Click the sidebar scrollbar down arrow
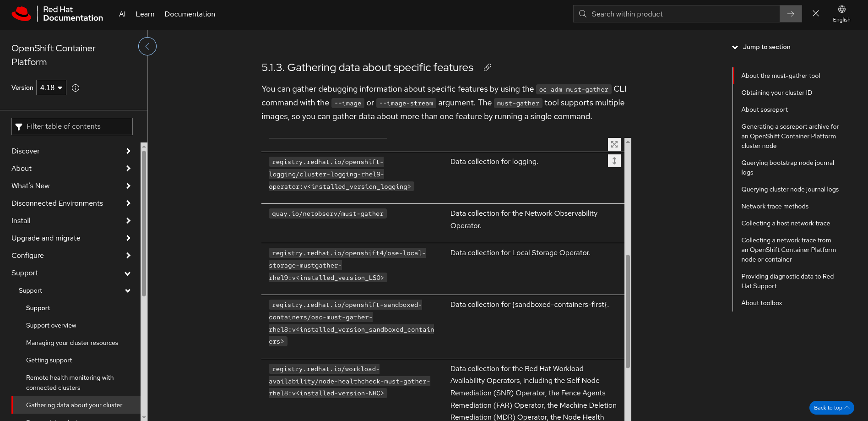The height and width of the screenshot is (421, 868). [144, 417]
